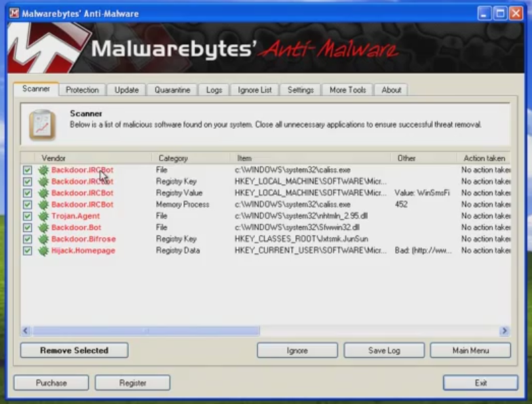The image size is (532, 404).
Task: Click the bug icon next to Backdoor.Bifrose
Action: click(x=43, y=239)
